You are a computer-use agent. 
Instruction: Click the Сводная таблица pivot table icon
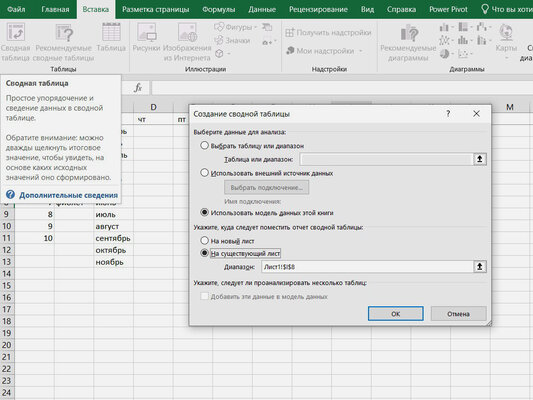pos(16,32)
